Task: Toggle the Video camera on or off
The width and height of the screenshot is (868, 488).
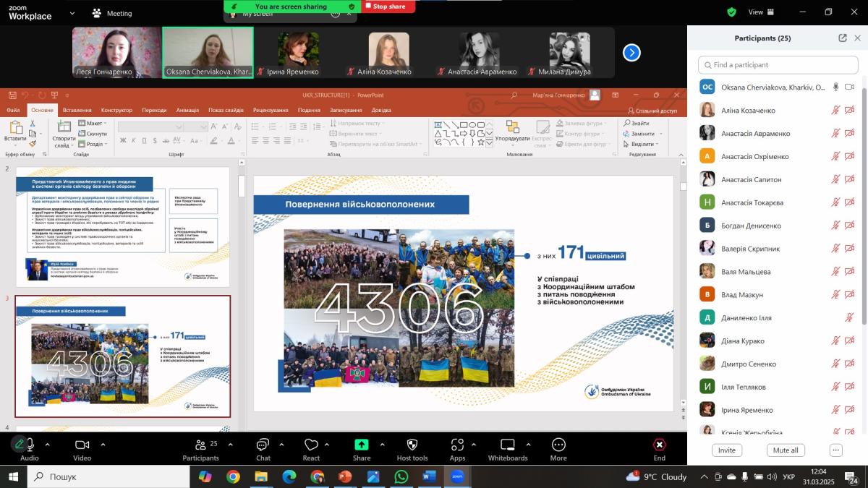Action: [82, 445]
